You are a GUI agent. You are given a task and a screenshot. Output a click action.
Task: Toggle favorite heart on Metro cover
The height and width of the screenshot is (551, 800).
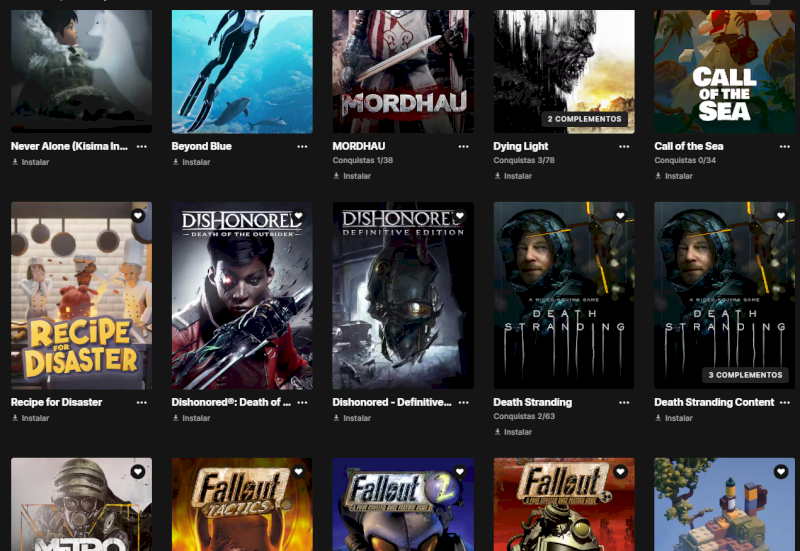[138, 472]
